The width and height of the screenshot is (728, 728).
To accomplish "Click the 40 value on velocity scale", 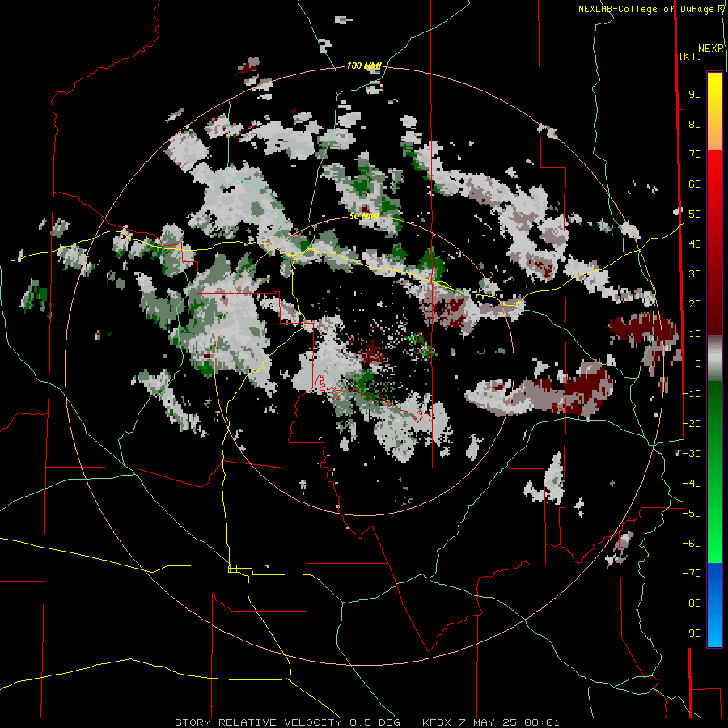I will (x=695, y=244).
